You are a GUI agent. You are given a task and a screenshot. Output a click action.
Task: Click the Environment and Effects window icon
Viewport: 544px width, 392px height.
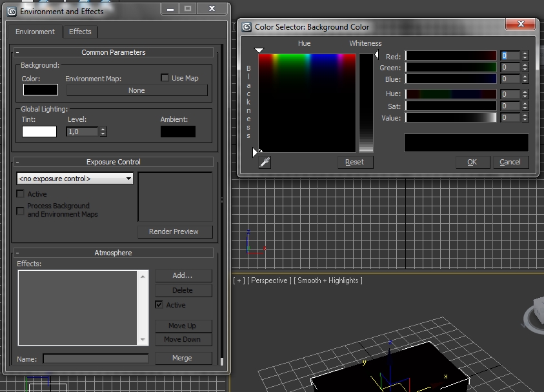(x=12, y=11)
